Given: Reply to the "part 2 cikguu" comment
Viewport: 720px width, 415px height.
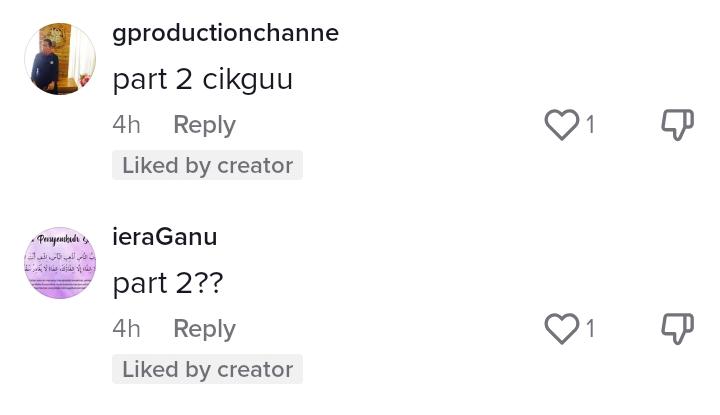Looking at the screenshot, I should (204, 125).
